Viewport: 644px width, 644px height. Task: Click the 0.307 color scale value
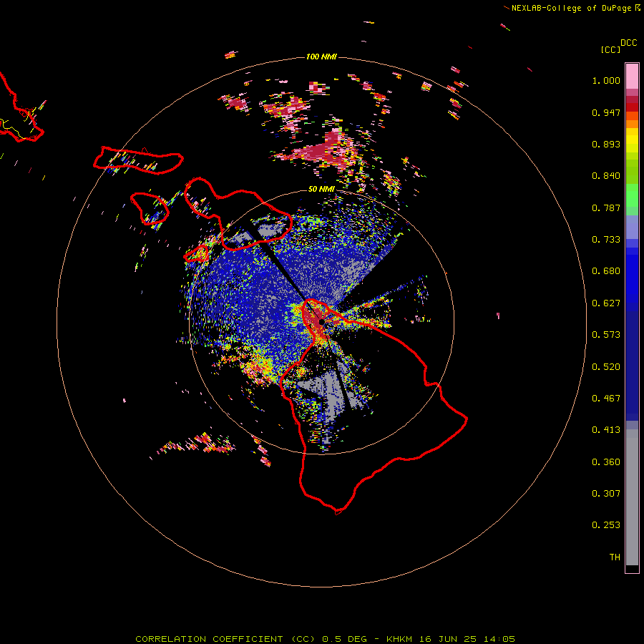(606, 494)
